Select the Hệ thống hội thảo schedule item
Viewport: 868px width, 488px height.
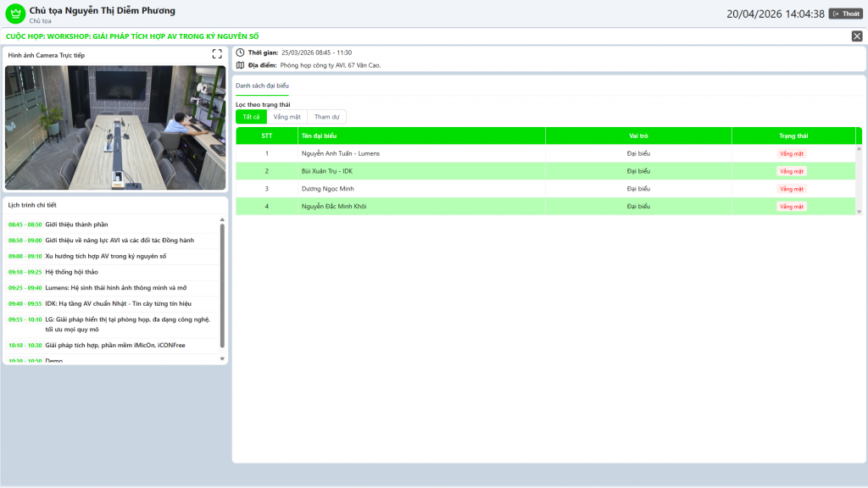pyautogui.click(x=72, y=272)
